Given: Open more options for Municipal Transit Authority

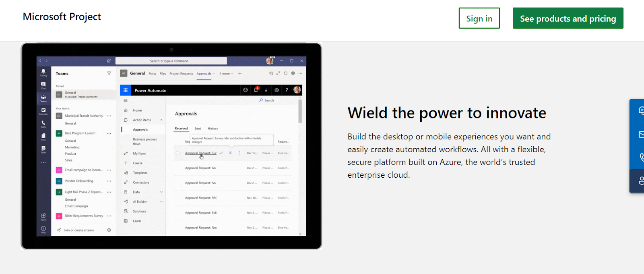Looking at the screenshot, I should (109, 116).
